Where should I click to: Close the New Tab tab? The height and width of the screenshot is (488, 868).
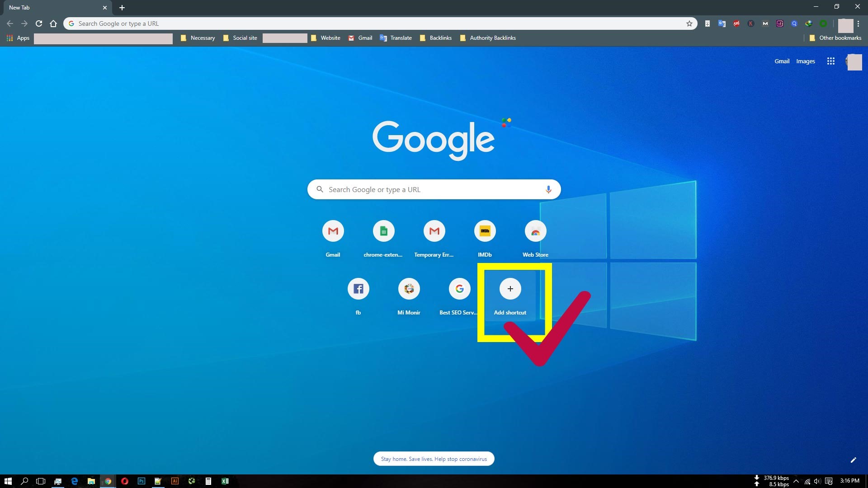(105, 8)
